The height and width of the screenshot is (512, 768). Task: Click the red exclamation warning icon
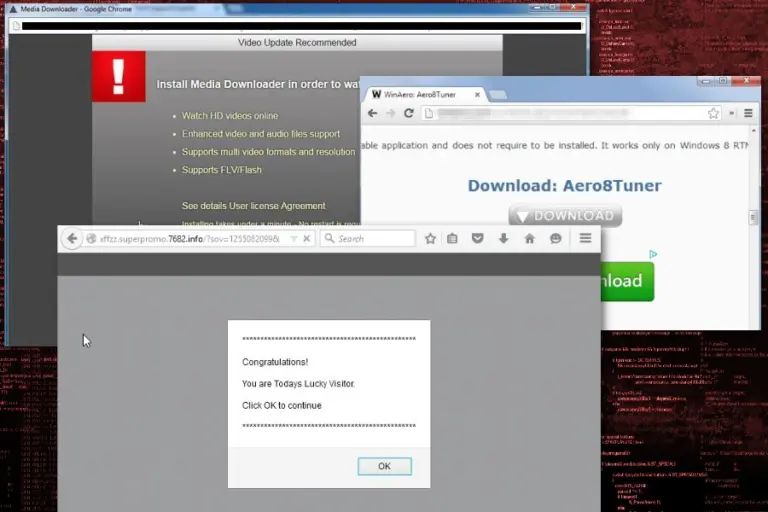coord(119,76)
